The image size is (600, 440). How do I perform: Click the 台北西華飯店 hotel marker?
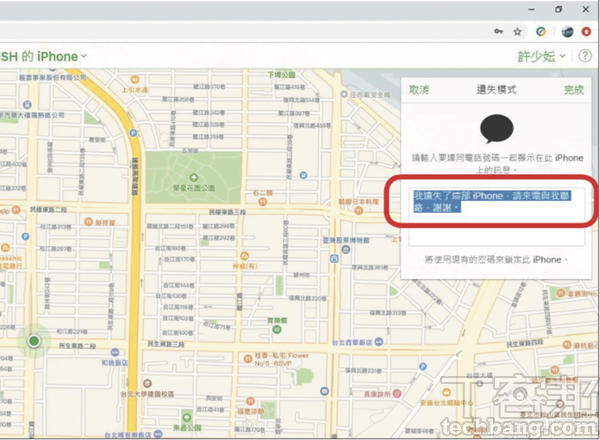[378, 342]
